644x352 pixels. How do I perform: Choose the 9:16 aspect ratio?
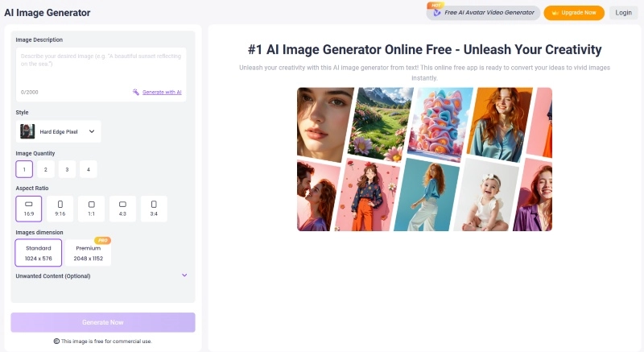point(60,209)
